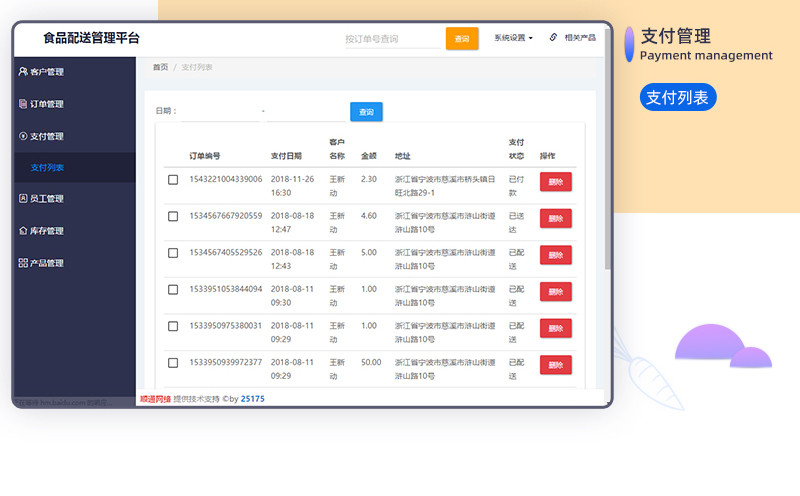800x496 pixels.
Task: Click the employee management icon
Action: 23,199
